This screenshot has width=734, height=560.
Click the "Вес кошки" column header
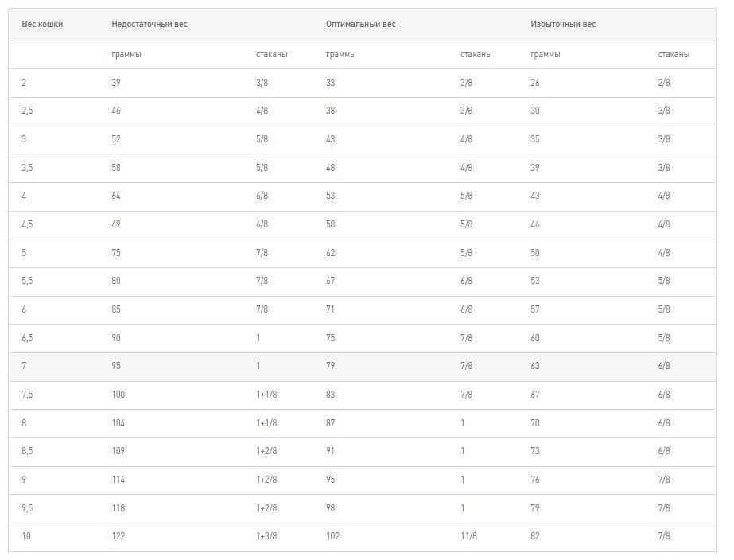(x=42, y=25)
